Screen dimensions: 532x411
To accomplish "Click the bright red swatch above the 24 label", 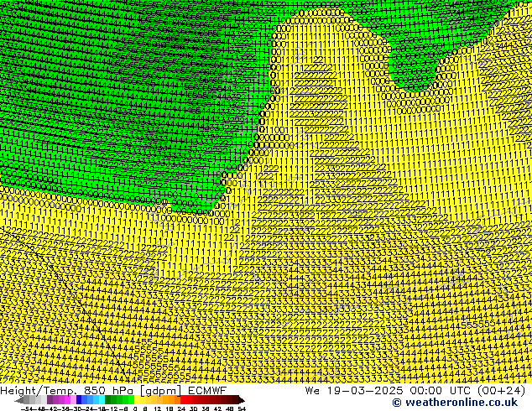I will click(x=183, y=400).
